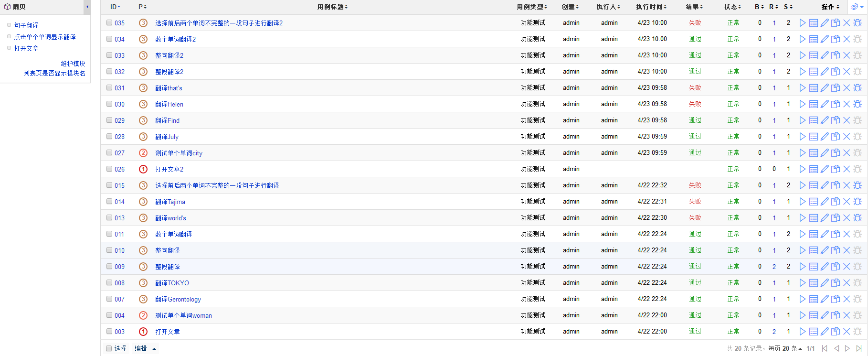Sort the list by 执行时间 column header
868x356 pixels.
tap(651, 7)
